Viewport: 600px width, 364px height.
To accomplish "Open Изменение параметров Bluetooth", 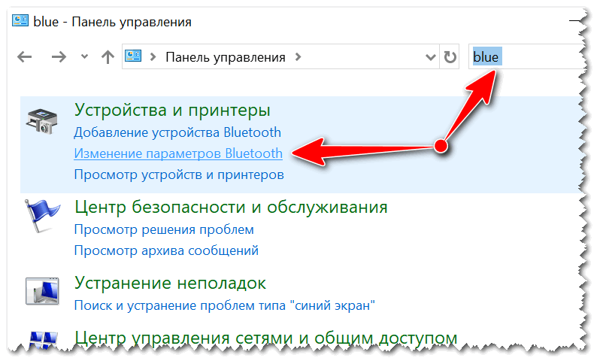I will [178, 153].
